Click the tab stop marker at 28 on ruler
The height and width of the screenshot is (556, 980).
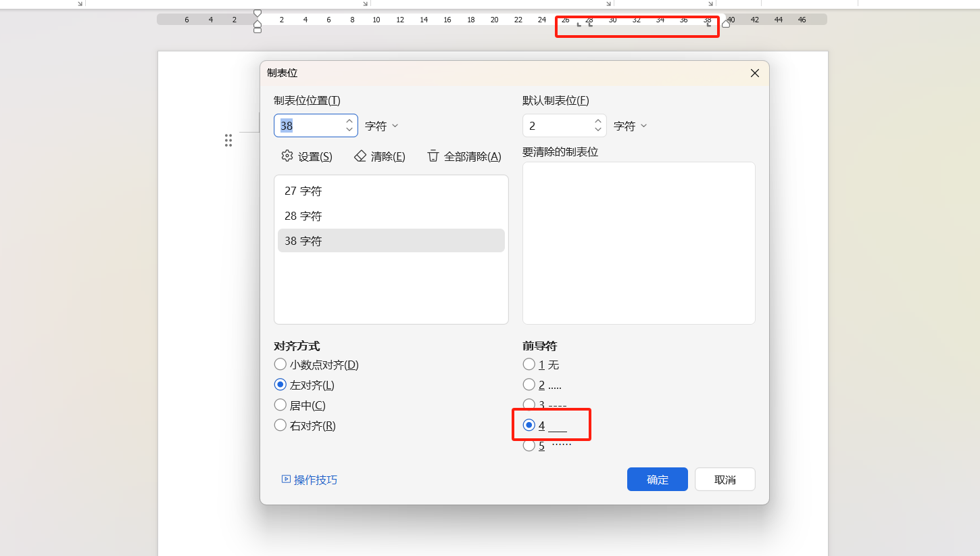click(589, 25)
